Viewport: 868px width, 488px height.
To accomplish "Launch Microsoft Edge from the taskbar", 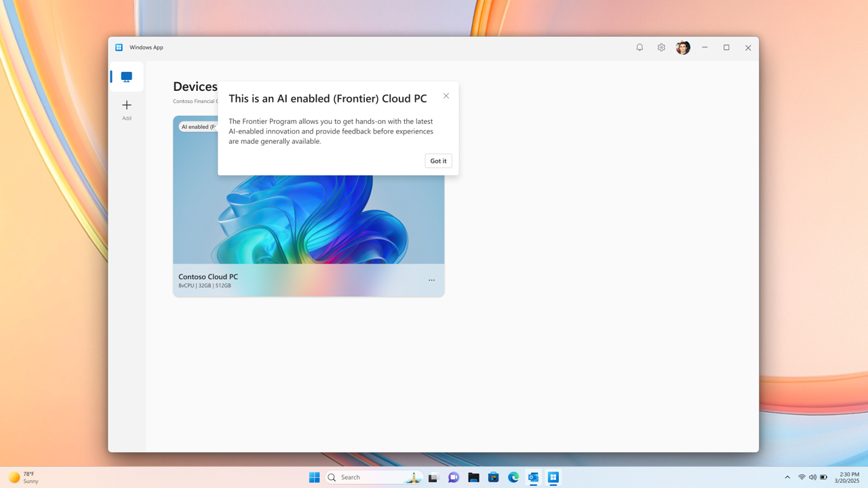I will pos(513,477).
